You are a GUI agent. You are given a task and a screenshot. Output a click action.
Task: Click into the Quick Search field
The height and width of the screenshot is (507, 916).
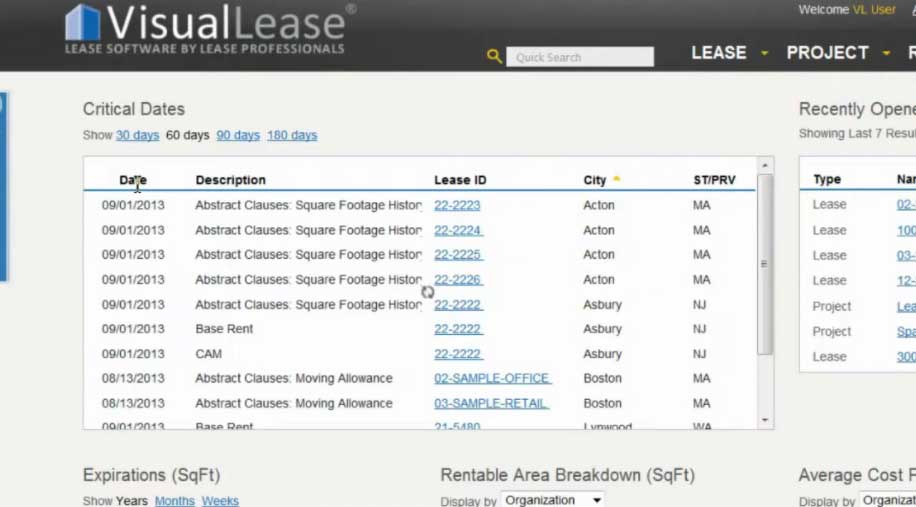(x=580, y=57)
